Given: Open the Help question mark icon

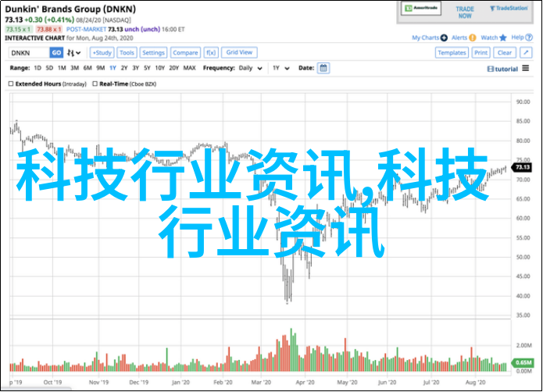Looking at the screenshot, I should (529, 37).
